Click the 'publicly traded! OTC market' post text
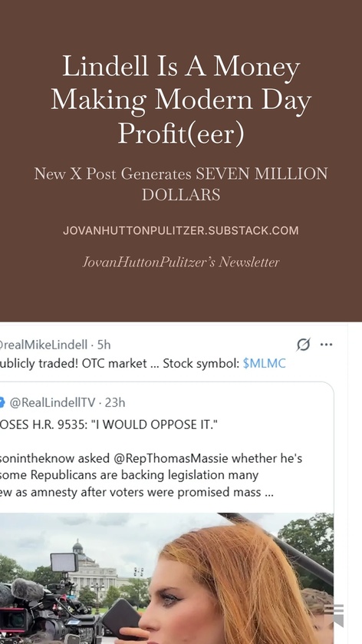The width and height of the screenshot is (362, 644). 73,364
